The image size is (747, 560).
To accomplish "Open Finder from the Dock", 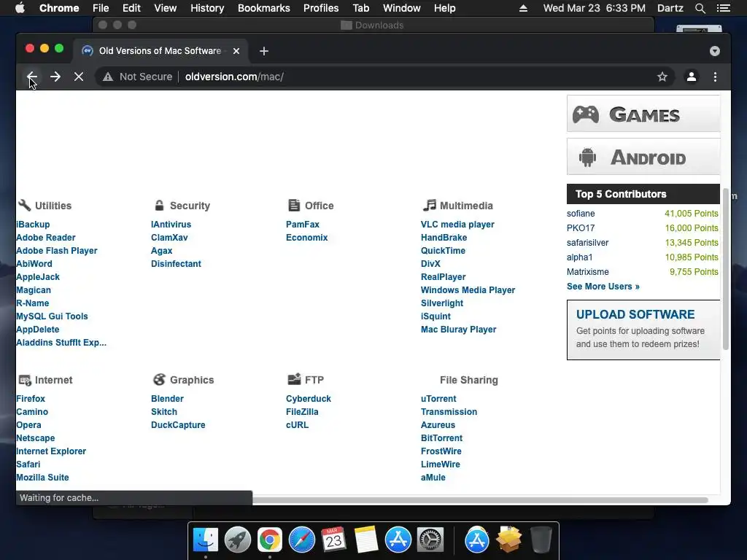I will [x=205, y=540].
